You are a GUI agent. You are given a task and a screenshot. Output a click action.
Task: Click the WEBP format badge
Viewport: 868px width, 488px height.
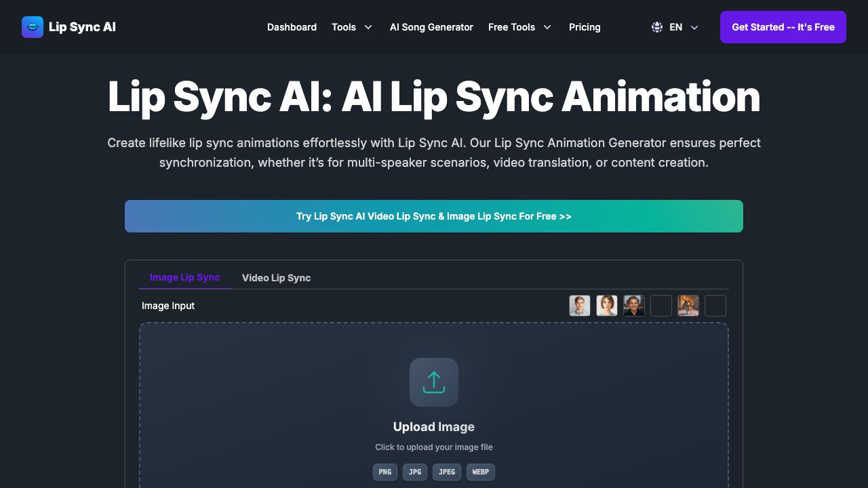(481, 472)
